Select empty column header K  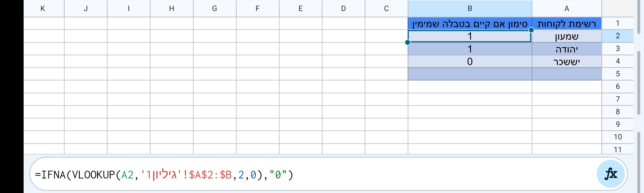coord(43,8)
